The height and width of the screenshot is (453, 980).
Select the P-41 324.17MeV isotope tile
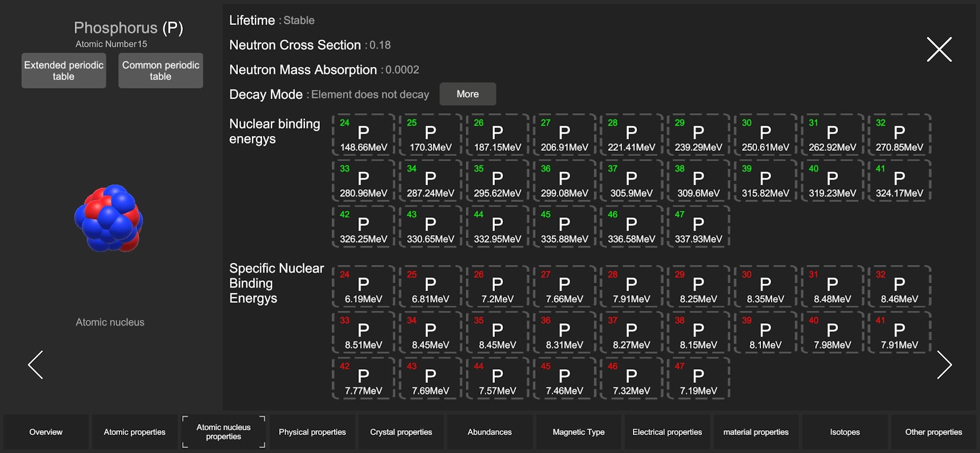click(899, 181)
